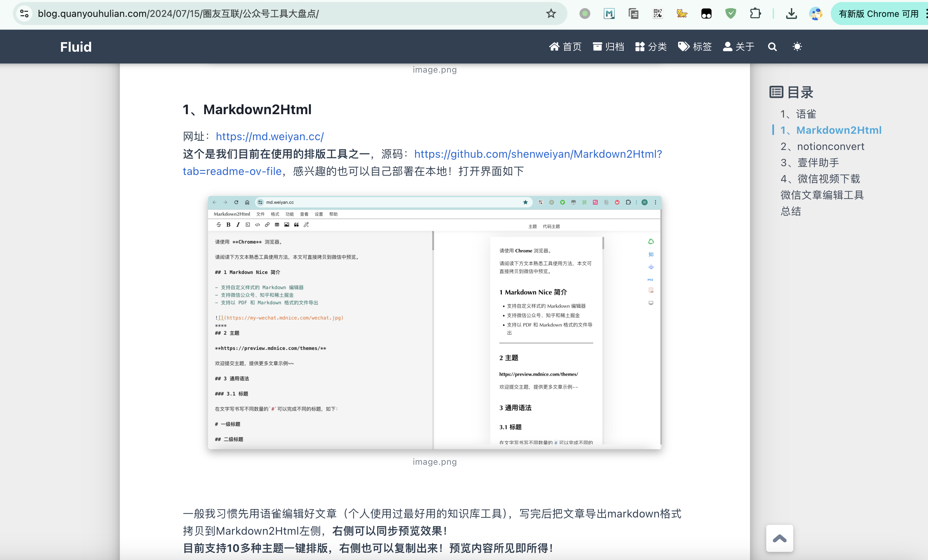Bookmark this page with star icon
This screenshot has width=928, height=560.
pos(551,14)
